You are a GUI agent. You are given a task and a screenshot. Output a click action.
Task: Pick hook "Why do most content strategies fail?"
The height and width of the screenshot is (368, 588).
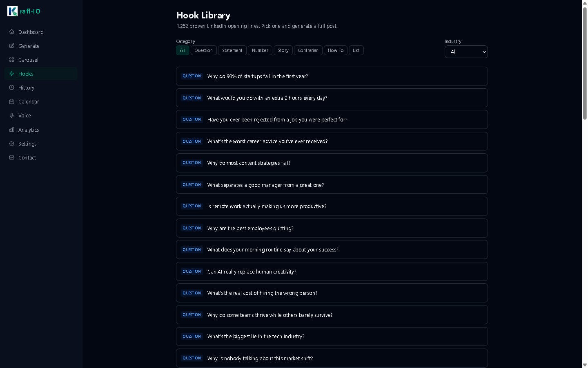332,163
